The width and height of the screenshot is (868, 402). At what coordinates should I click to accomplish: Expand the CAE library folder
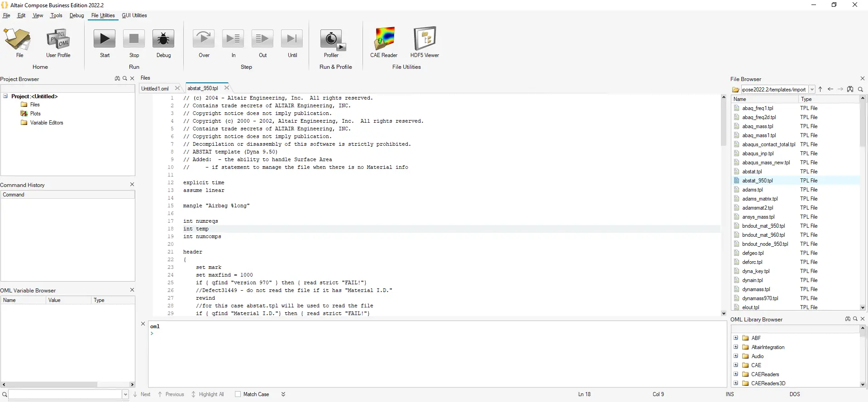pos(736,365)
